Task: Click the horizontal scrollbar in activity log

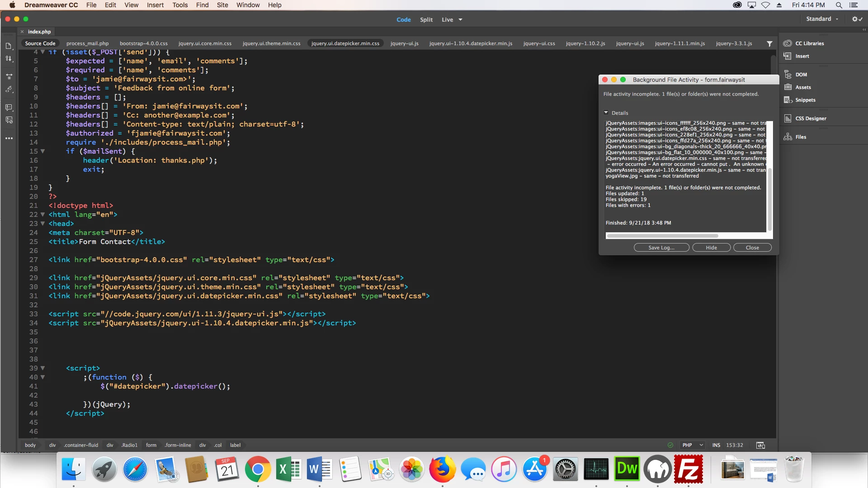Action: pos(662,236)
